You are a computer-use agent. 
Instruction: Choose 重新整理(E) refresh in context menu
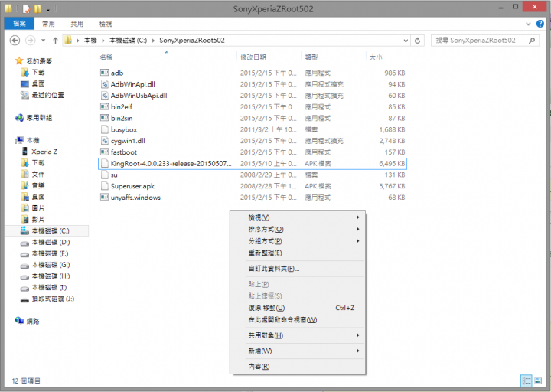[298, 253]
